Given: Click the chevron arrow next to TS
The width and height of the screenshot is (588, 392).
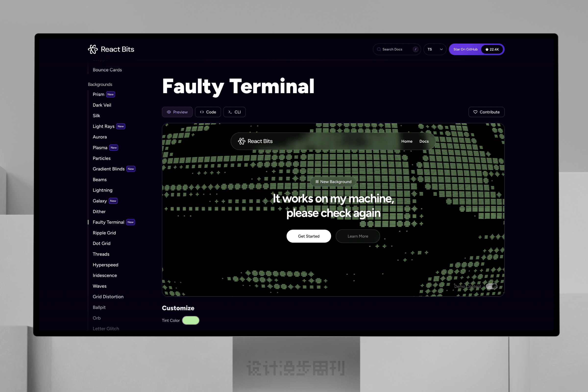Looking at the screenshot, I should point(441,49).
